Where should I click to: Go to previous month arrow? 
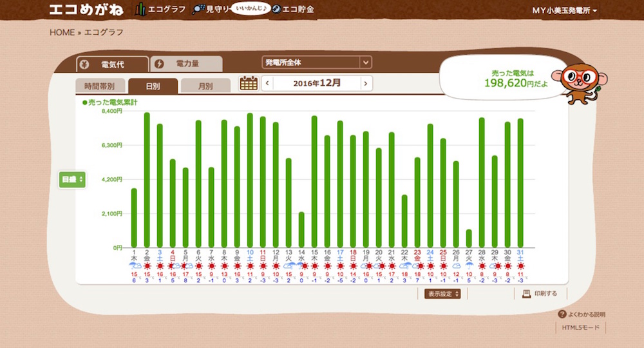(267, 83)
